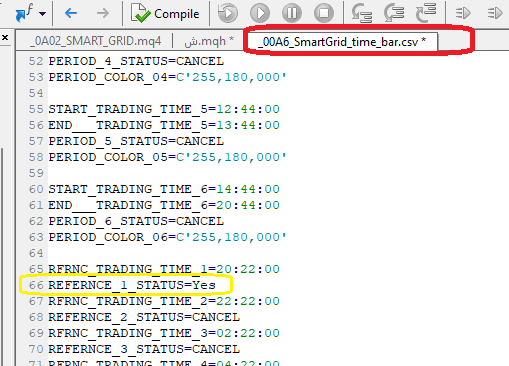Click PERIOD_4_STATUS=CANCEL on line 52
This screenshot has width=509, height=366.
coord(136,61)
